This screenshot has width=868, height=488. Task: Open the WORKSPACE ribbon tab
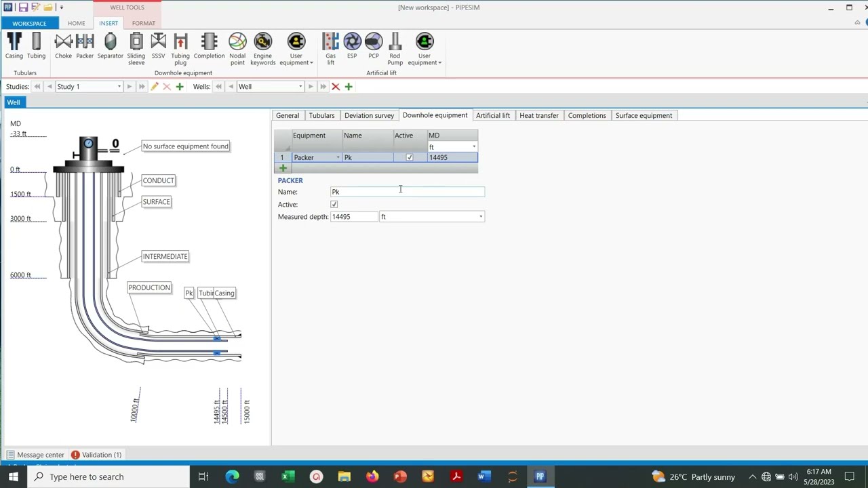tap(29, 23)
